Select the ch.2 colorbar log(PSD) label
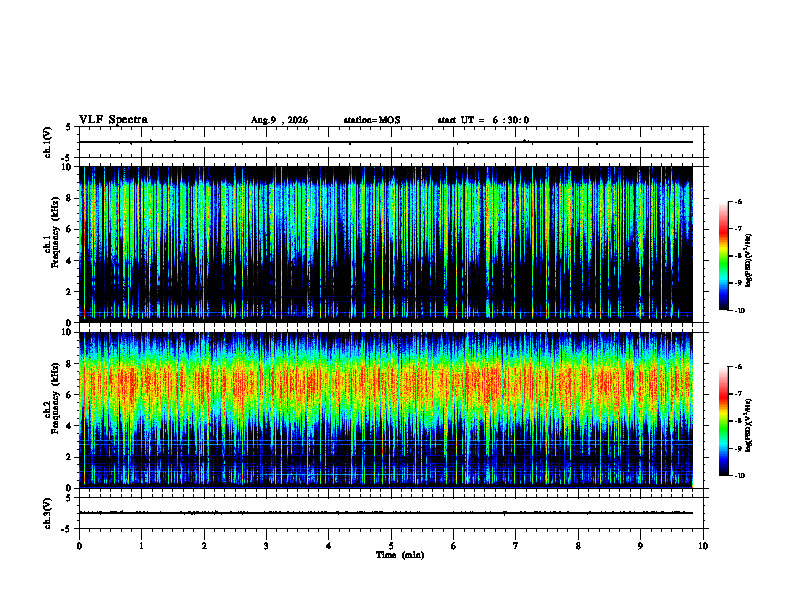The image size is (792, 612). point(749,425)
